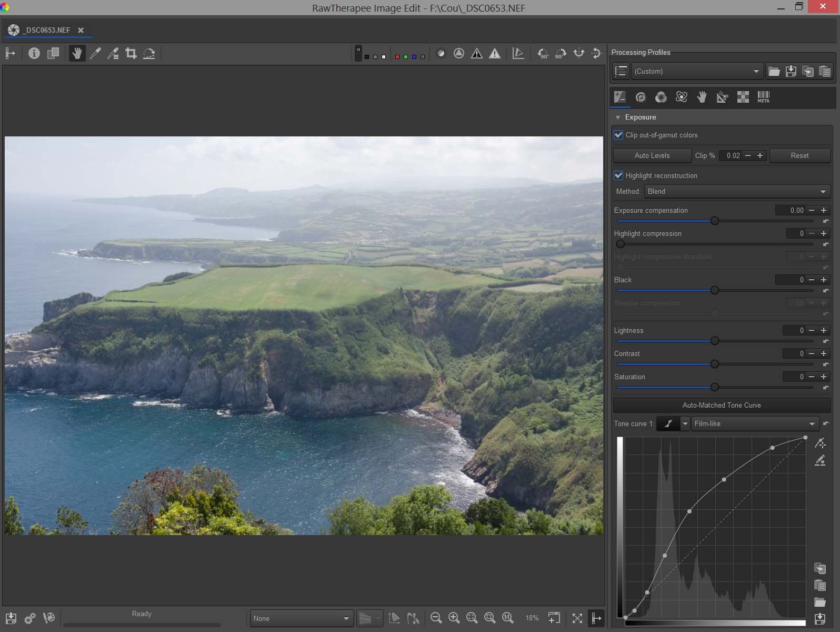Activate the Crop selection tool
This screenshot has width=840, height=632.
(131, 53)
